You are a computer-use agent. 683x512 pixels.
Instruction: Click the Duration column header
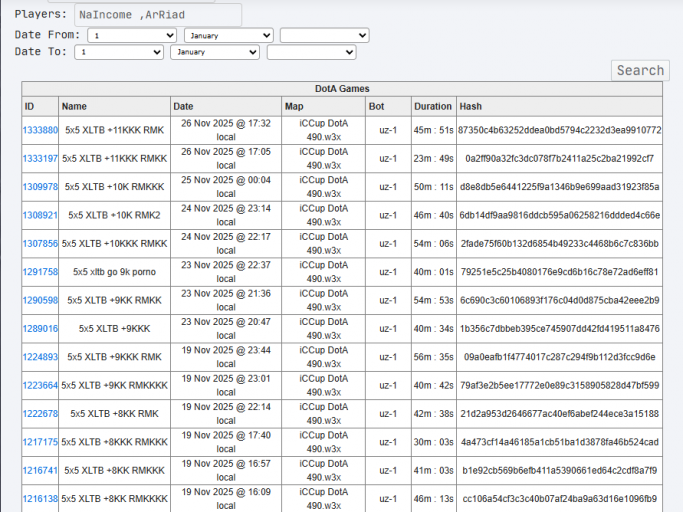(433, 106)
